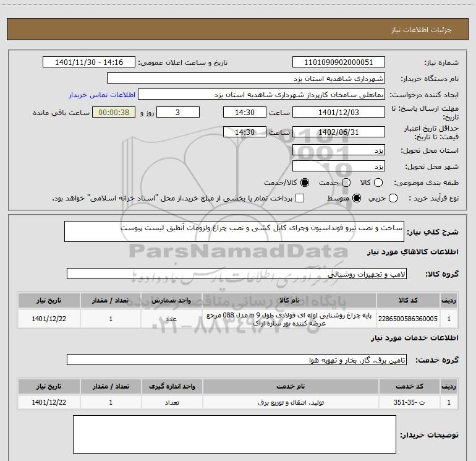Click the کد کالا column header
The width and height of the screenshot is (476, 461).
[x=408, y=301]
